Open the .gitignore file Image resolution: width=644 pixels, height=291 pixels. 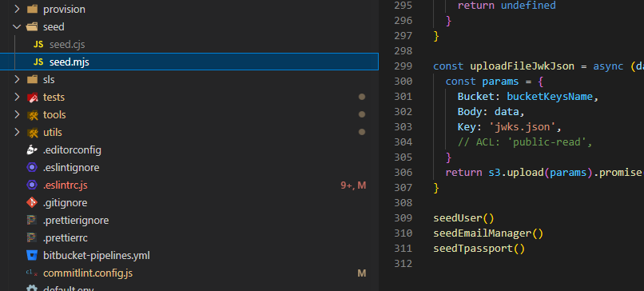tap(65, 202)
